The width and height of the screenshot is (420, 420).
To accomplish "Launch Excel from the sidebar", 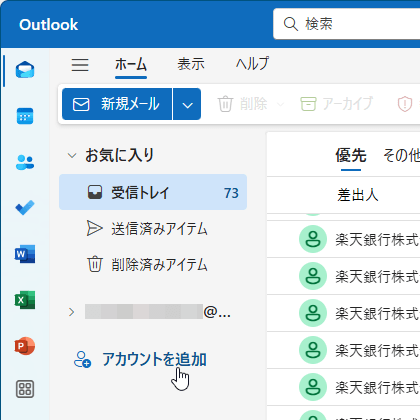I will pyautogui.click(x=25, y=300).
